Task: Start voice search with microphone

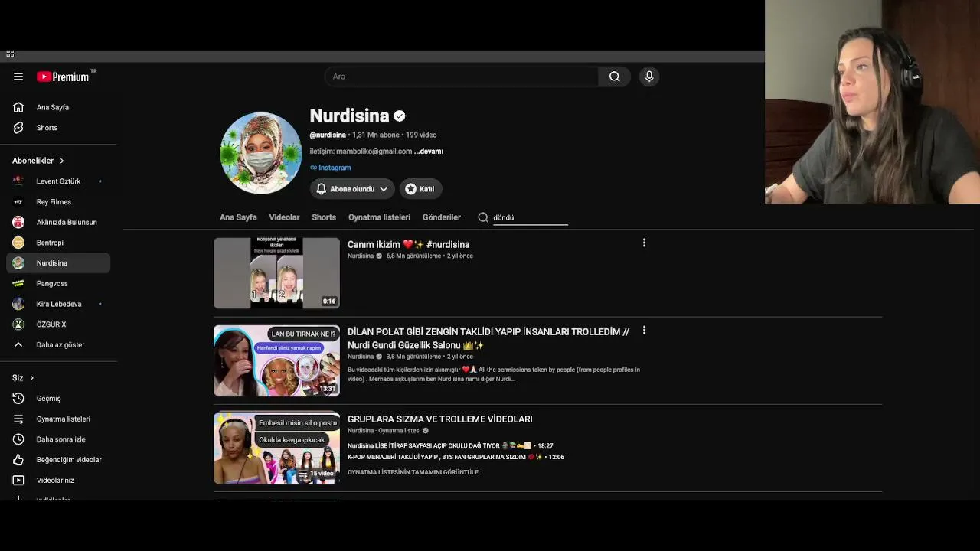Action: [x=649, y=77]
